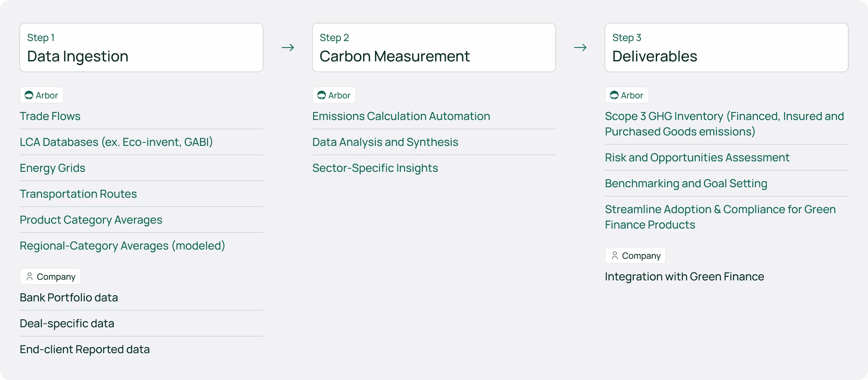
Task: Click Emissions Calculation Automation
Action: point(401,116)
